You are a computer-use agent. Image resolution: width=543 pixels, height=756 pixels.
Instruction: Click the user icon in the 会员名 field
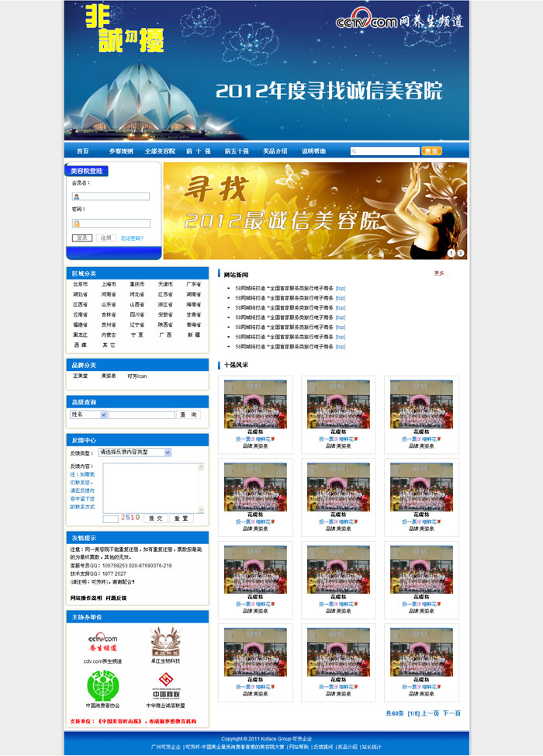click(x=77, y=197)
